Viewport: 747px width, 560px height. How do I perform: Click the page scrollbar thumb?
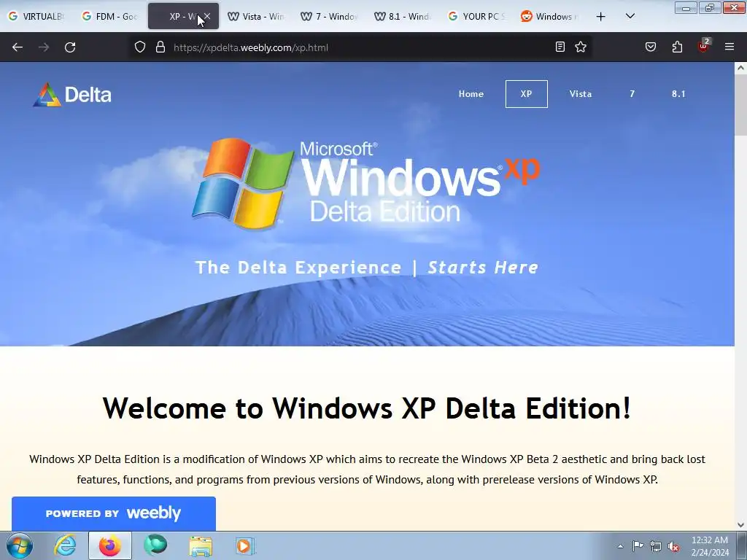pyautogui.click(x=741, y=105)
